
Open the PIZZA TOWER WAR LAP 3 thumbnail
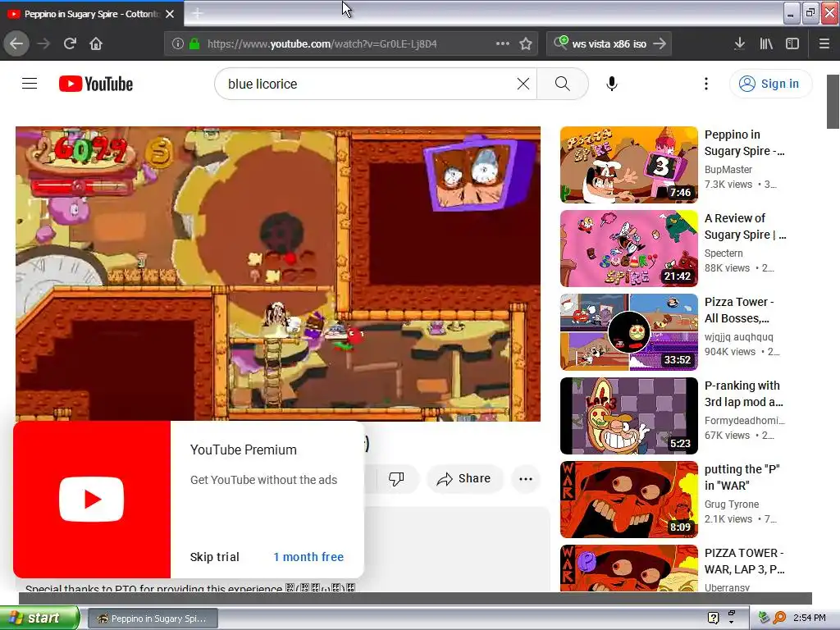pos(629,569)
